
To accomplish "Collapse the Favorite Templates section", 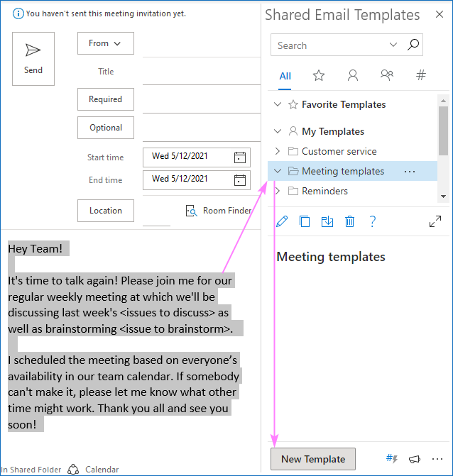I will pos(278,104).
